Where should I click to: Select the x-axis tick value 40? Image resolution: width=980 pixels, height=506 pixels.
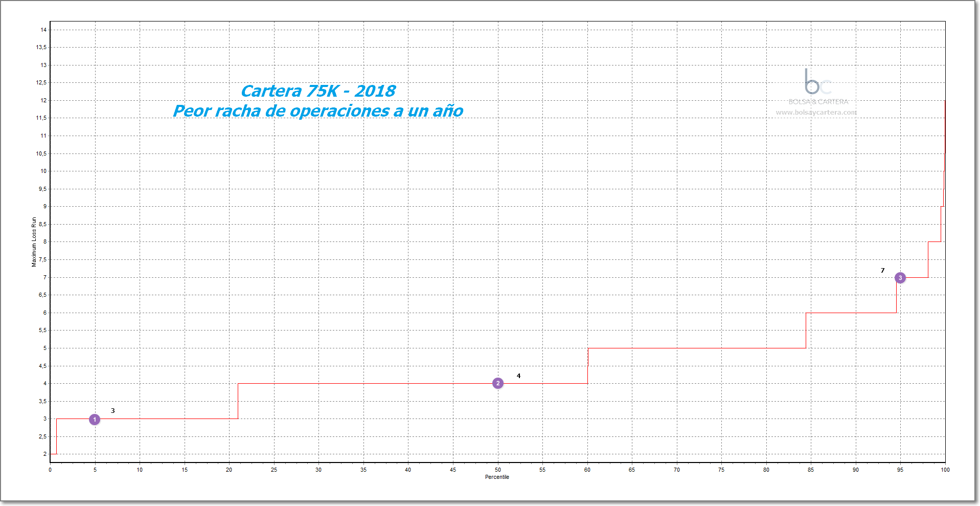coord(408,470)
